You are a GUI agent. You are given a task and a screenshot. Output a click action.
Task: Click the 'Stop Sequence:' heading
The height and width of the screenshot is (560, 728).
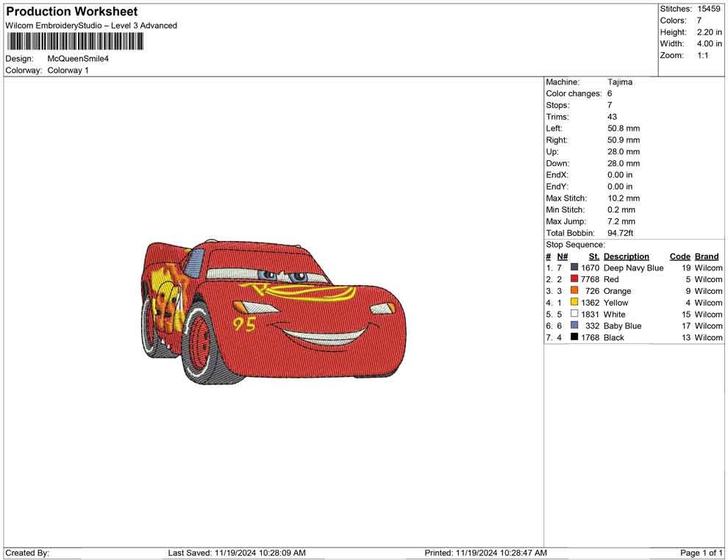pyautogui.click(x=575, y=245)
